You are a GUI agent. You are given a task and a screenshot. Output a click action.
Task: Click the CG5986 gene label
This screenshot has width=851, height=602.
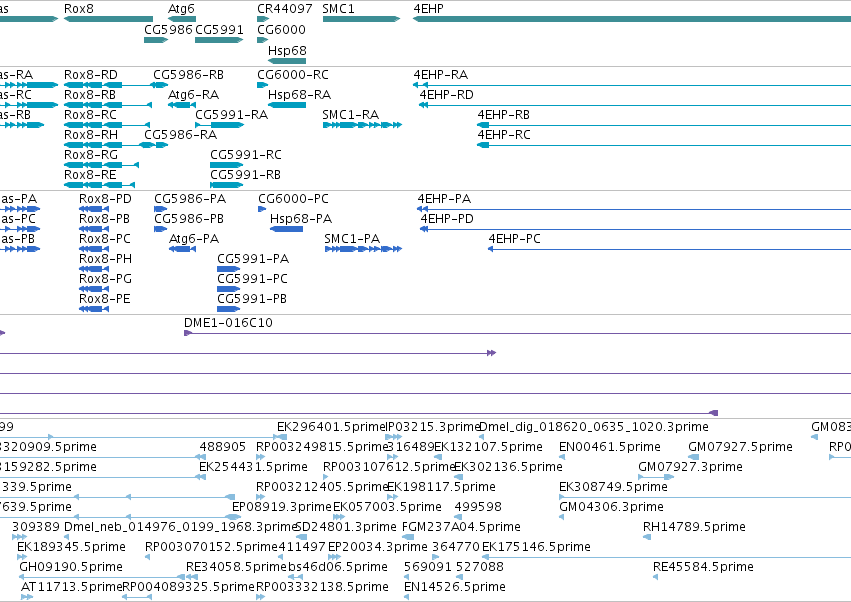(168, 29)
